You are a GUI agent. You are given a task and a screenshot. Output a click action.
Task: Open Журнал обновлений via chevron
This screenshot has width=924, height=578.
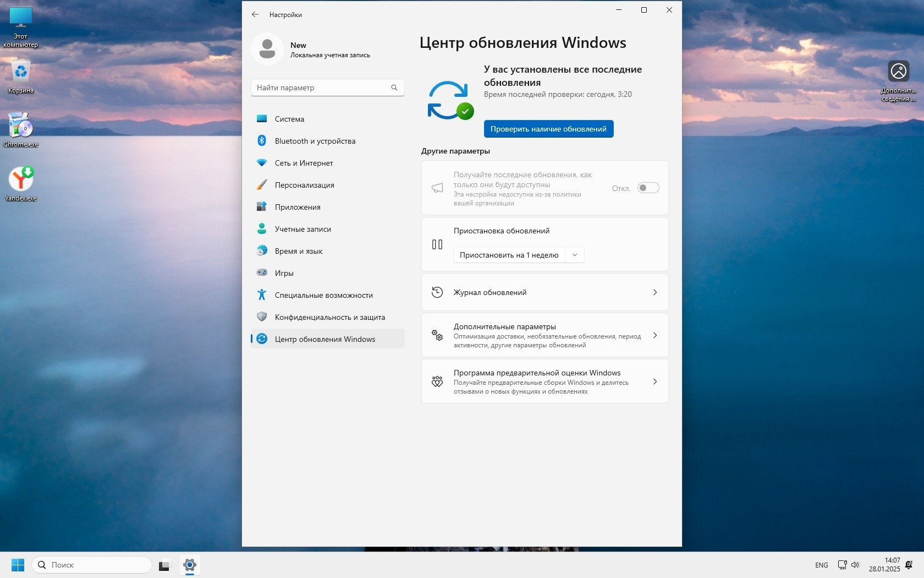pos(654,292)
